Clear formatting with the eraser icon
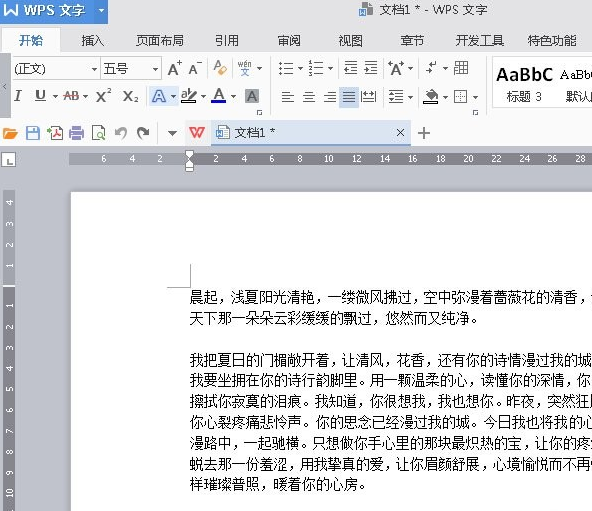 tap(220, 68)
